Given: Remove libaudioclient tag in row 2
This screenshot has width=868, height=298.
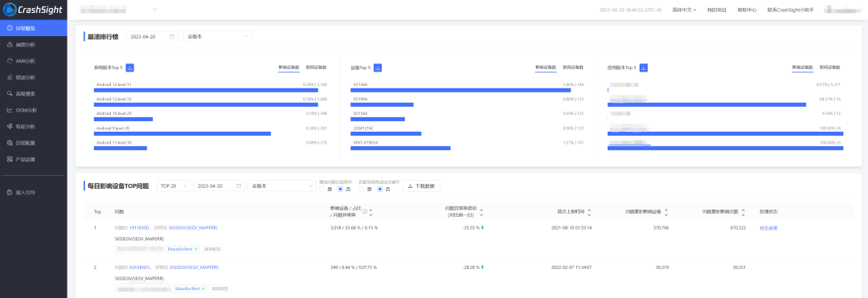Looking at the screenshot, I should (x=203, y=288).
